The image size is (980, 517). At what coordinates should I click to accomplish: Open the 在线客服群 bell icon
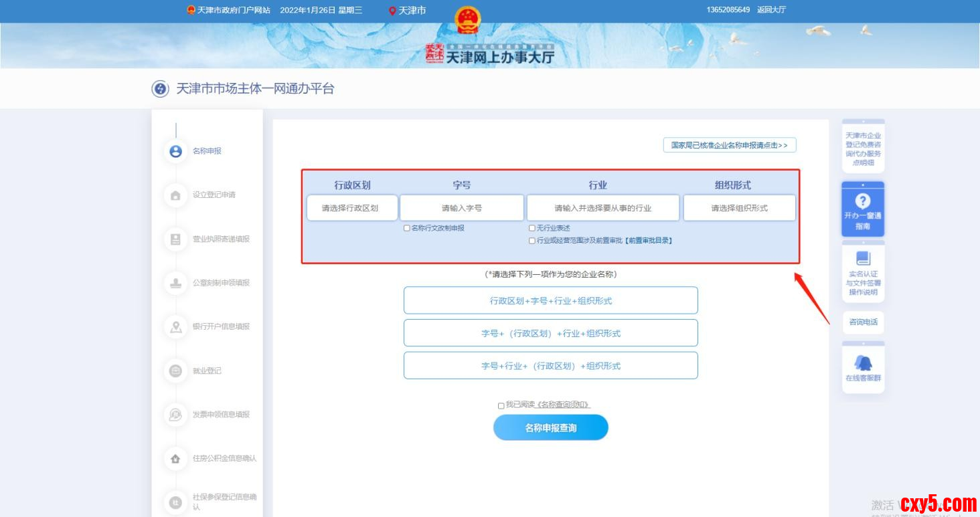[863, 363]
